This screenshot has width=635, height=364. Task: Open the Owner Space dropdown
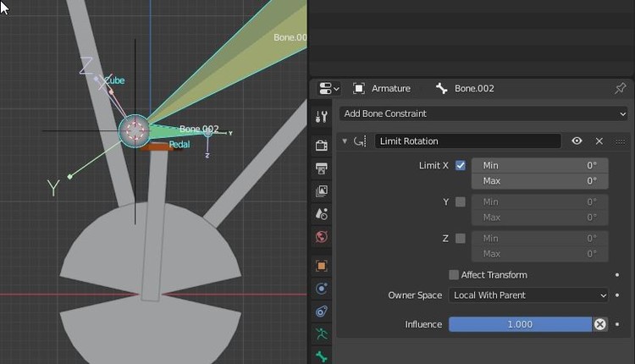(x=529, y=295)
